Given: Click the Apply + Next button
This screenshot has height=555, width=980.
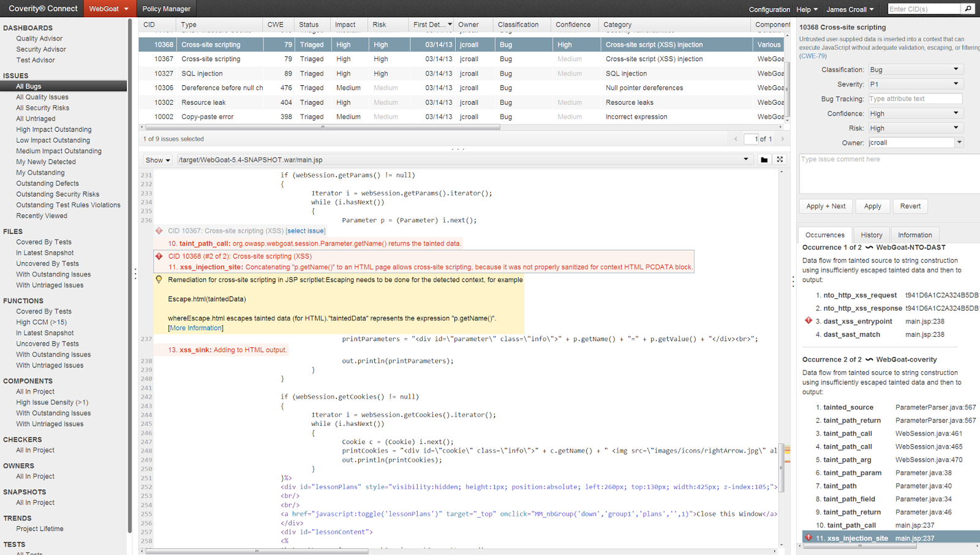Looking at the screenshot, I should (x=825, y=206).
